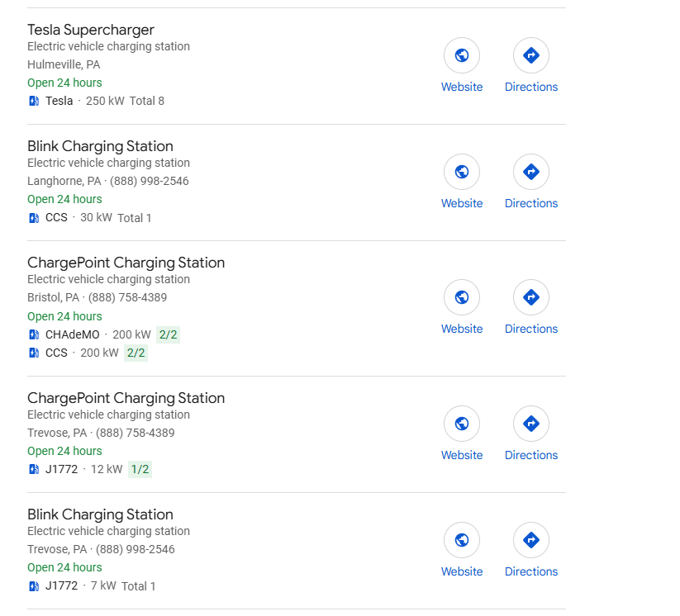Viewport: 680px width, 616px height.
Task: Click Tesla 250 kW charger plug icon
Action: coord(34,101)
